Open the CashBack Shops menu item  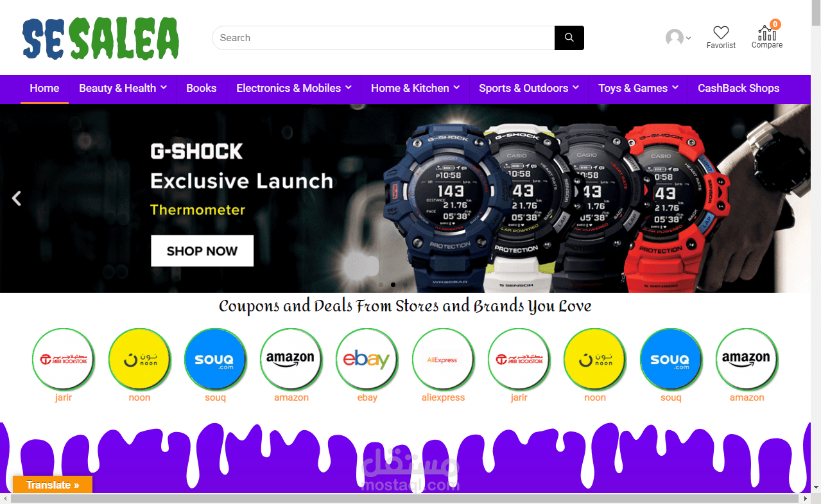pos(738,89)
